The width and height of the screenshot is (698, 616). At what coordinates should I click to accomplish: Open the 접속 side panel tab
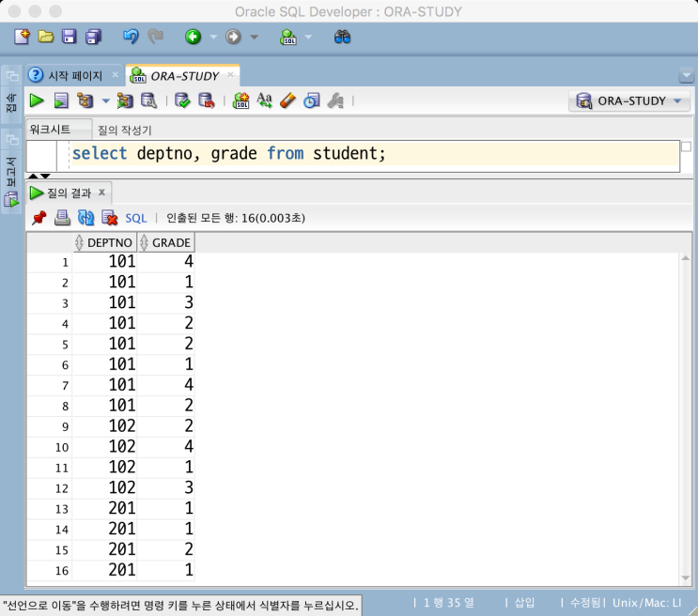pos(11,102)
